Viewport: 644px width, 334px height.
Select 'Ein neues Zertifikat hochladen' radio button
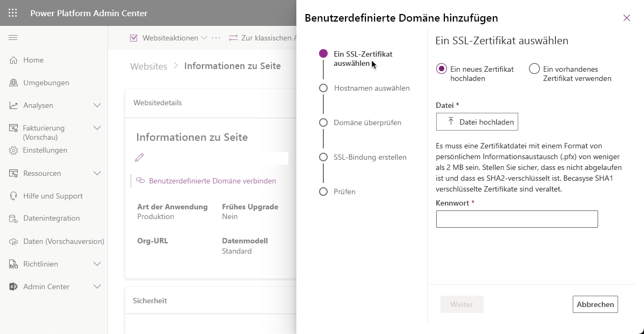(442, 69)
